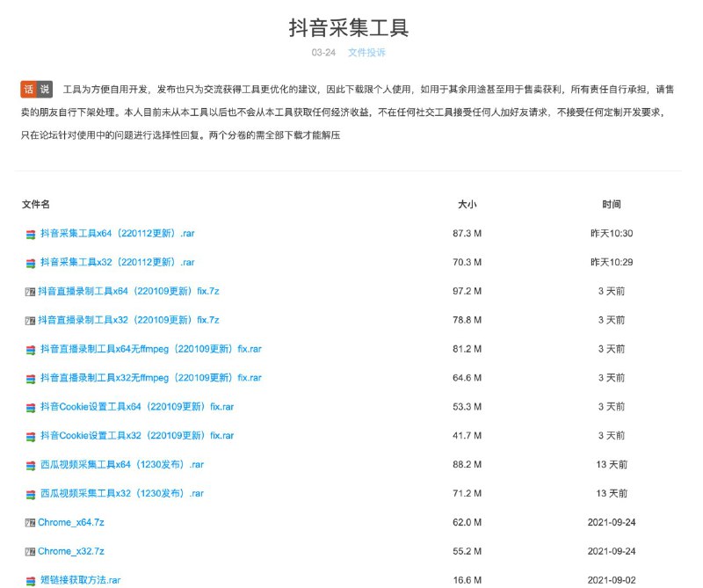Click the rar icon beside 抖音Cookie设置工具x32

point(31,437)
